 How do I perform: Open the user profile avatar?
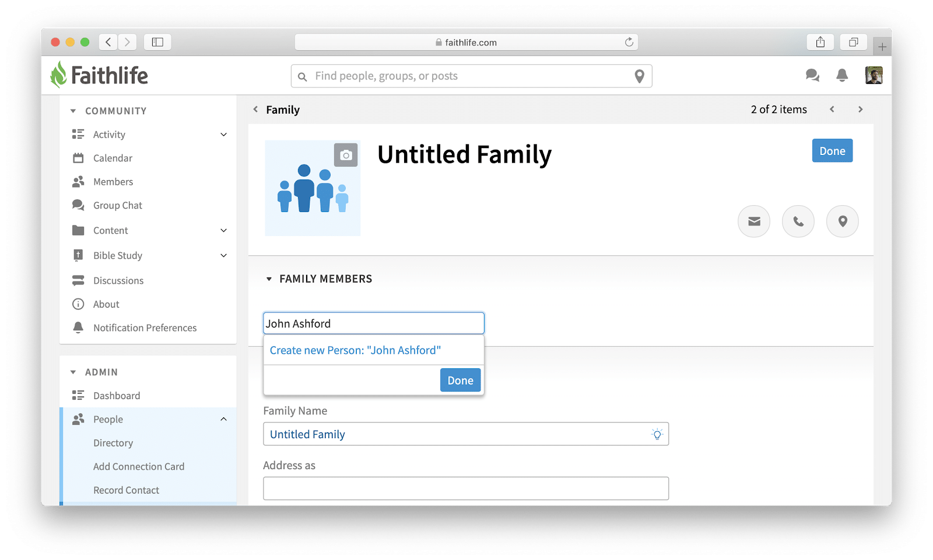coord(874,75)
